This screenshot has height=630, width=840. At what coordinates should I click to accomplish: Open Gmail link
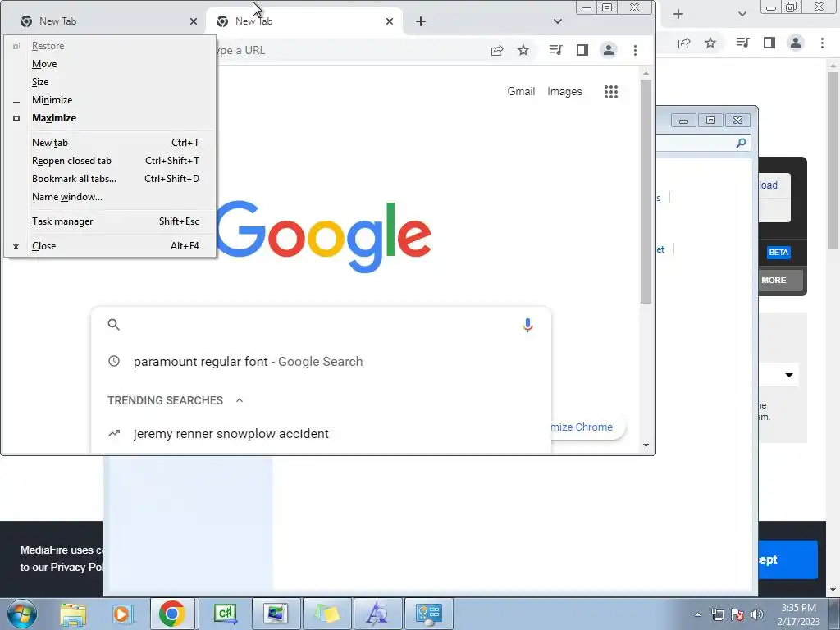point(521,92)
